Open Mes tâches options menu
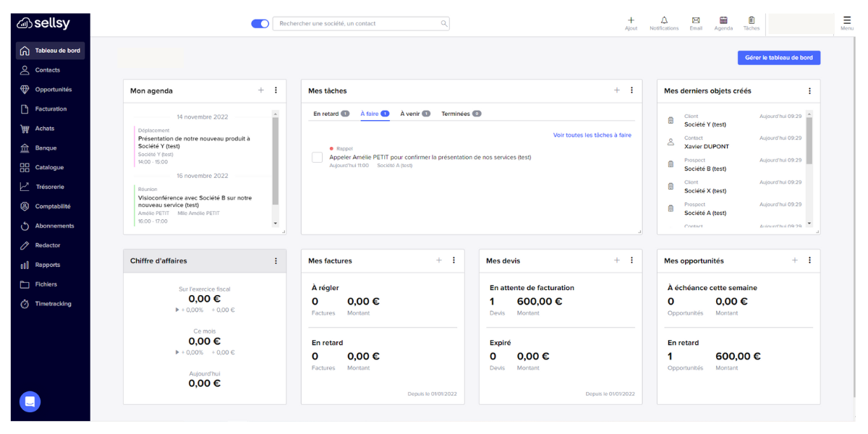The width and height of the screenshot is (868, 434). pos(631,90)
